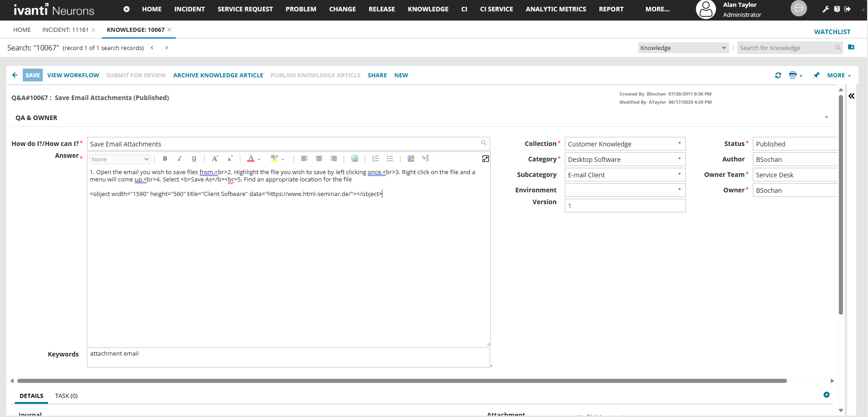Insert a hyperlink in the Answer editor

pyautogui.click(x=355, y=159)
